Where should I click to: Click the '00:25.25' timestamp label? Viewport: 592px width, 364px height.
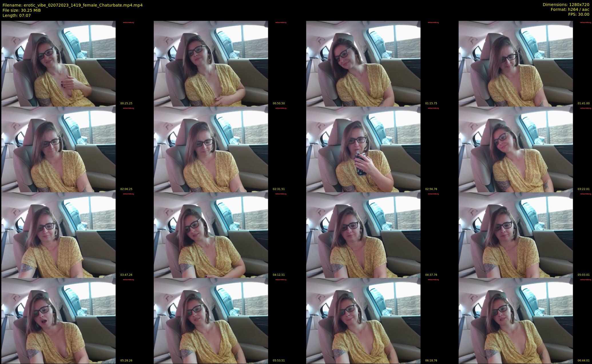click(x=126, y=103)
